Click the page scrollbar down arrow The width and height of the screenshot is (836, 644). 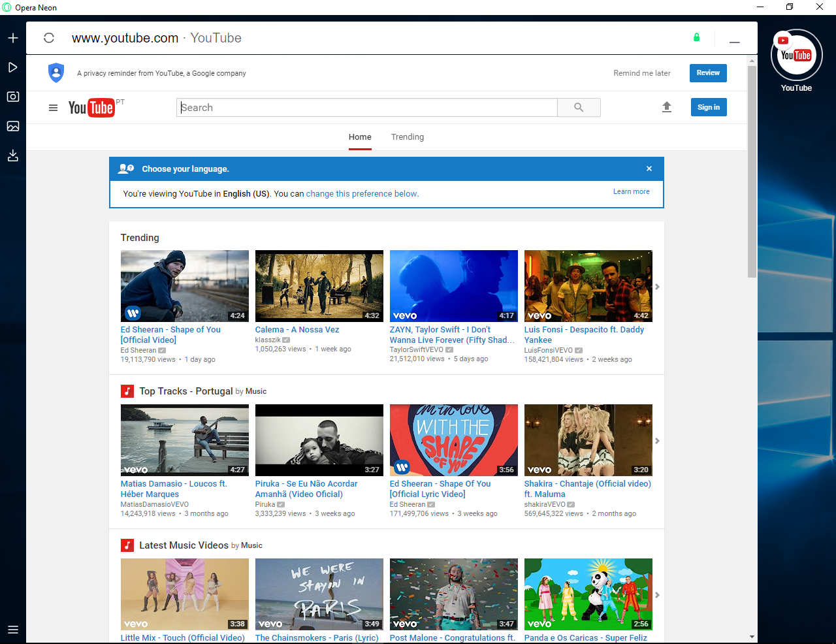[752, 637]
